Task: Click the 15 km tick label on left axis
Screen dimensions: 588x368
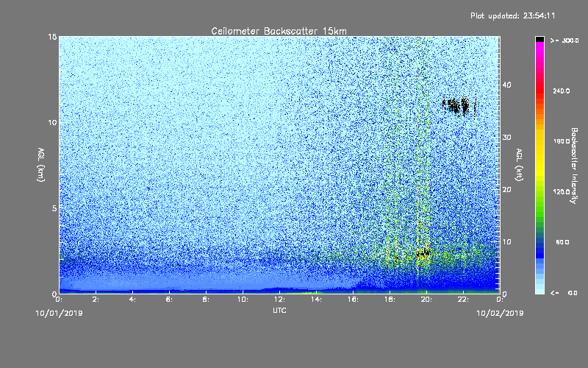Action: tap(52, 37)
